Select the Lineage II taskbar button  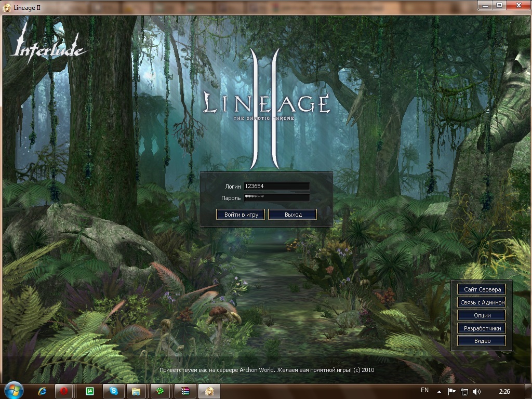(x=209, y=391)
